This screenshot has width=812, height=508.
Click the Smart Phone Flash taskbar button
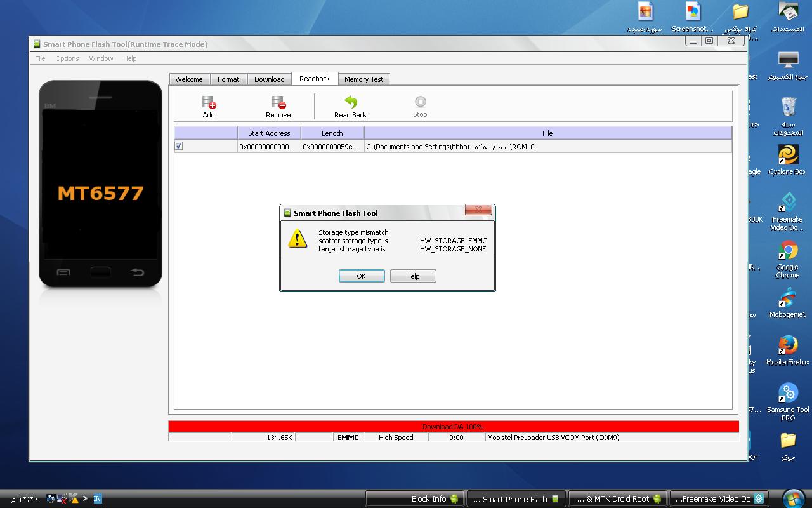click(x=516, y=499)
